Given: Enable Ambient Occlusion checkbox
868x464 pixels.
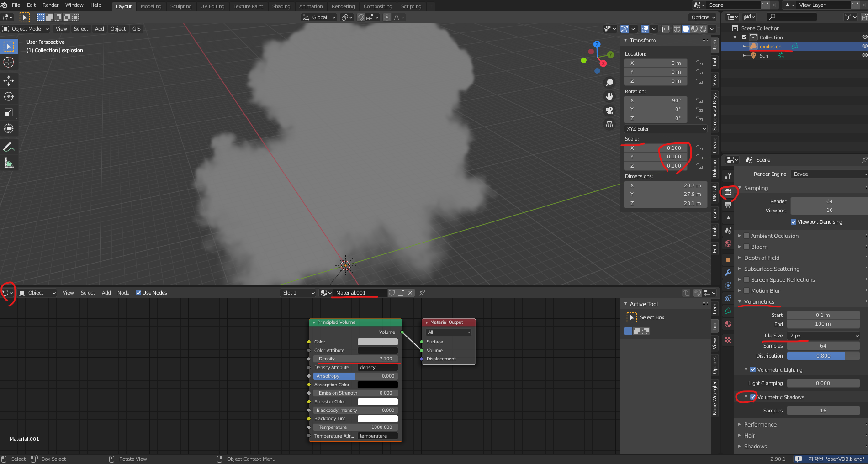Looking at the screenshot, I should pos(746,236).
